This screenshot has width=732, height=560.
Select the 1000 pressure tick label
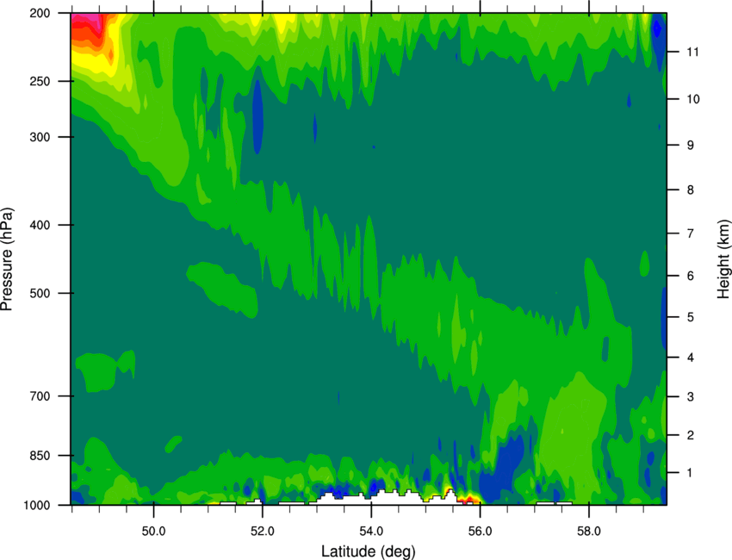[x=36, y=505]
